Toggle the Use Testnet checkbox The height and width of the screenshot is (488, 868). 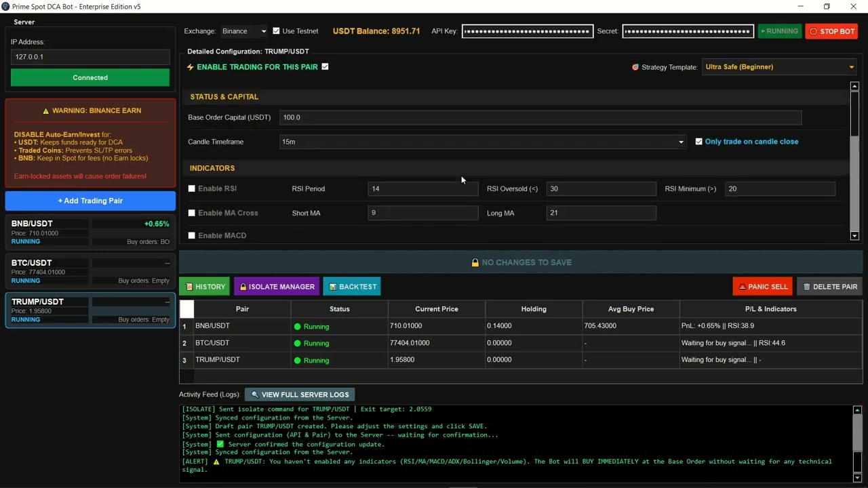(x=276, y=31)
